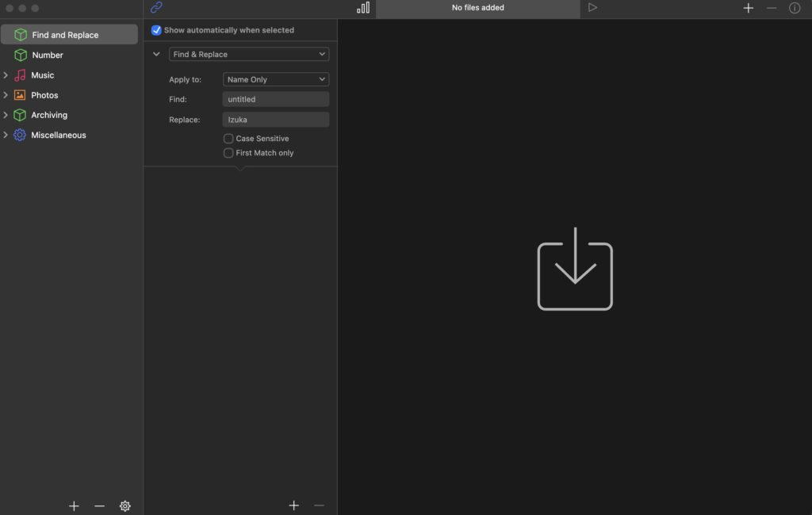Enable First Match only checkbox
The width and height of the screenshot is (812, 515).
tap(228, 153)
